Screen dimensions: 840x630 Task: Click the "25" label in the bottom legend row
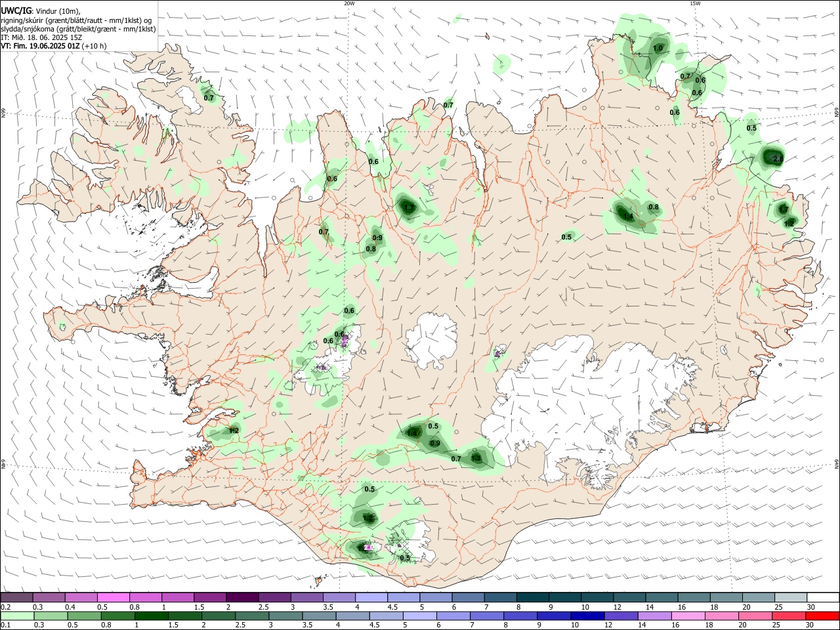point(776,626)
